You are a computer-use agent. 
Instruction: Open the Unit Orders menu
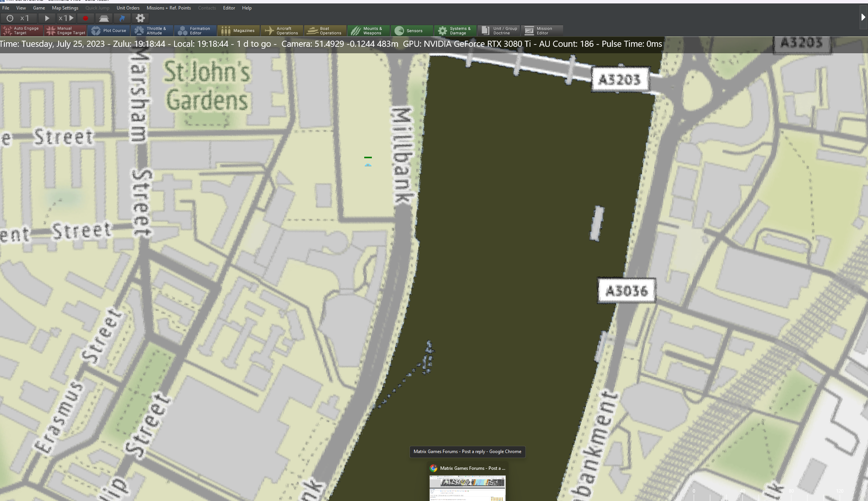click(x=128, y=8)
